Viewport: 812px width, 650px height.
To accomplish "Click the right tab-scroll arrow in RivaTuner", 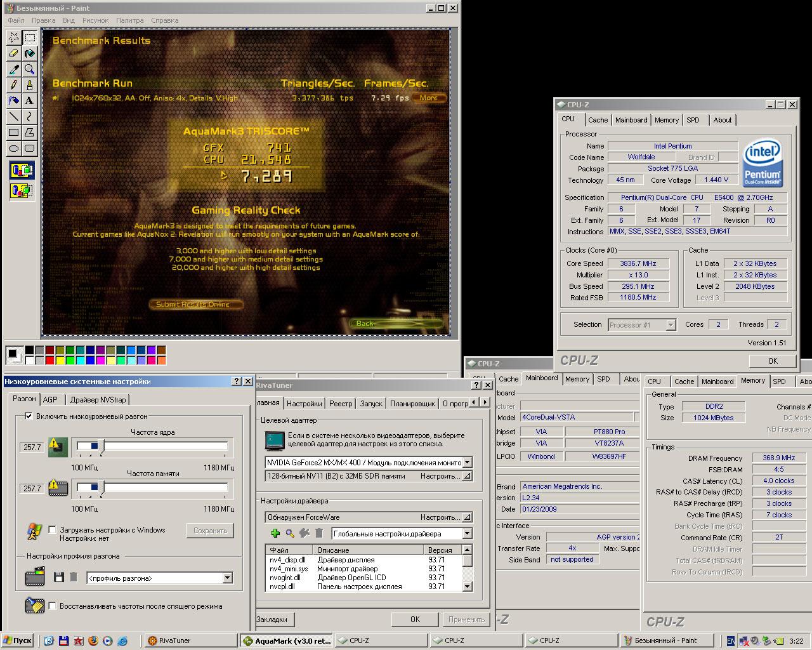I will (487, 403).
